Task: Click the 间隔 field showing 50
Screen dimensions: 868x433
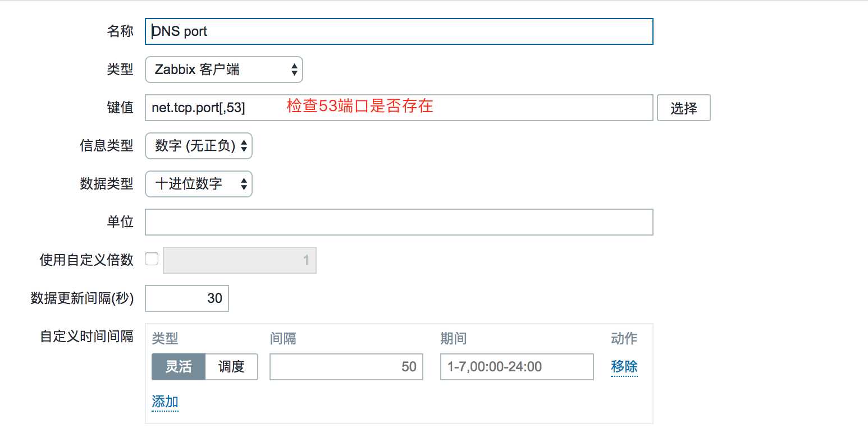Action: pyautogui.click(x=346, y=367)
